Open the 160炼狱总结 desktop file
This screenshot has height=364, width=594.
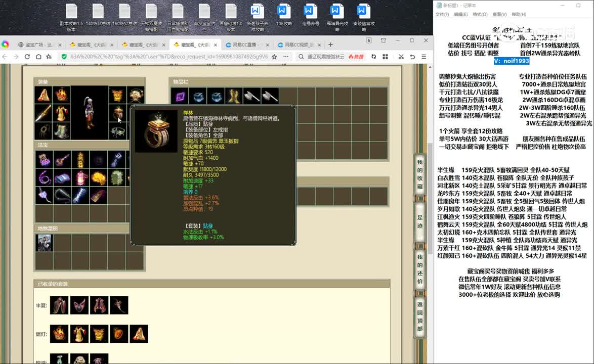coord(124,15)
